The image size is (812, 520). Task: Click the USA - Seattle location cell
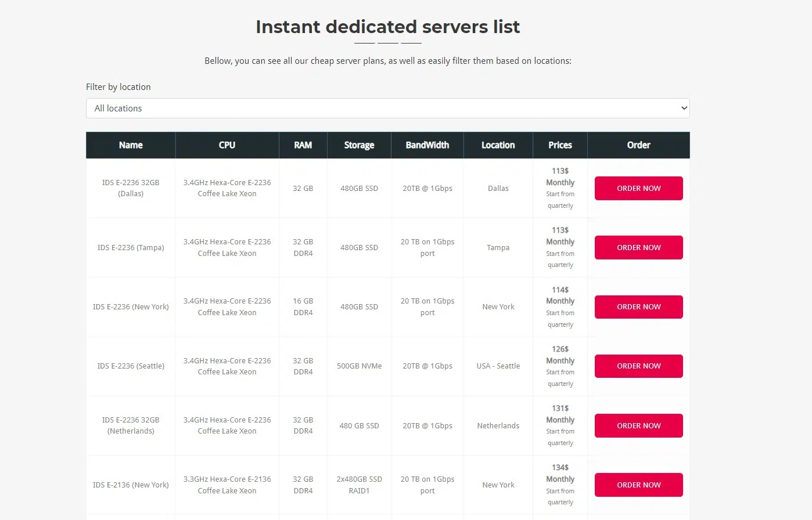(498, 366)
